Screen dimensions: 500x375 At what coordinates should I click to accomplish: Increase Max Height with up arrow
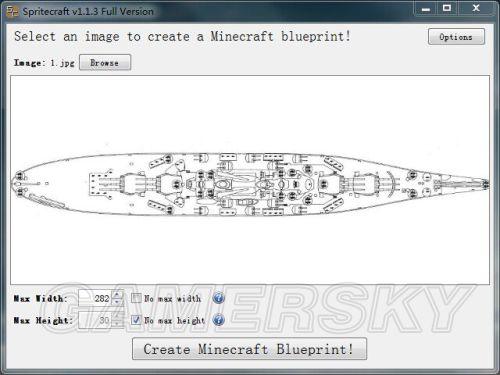(x=117, y=316)
